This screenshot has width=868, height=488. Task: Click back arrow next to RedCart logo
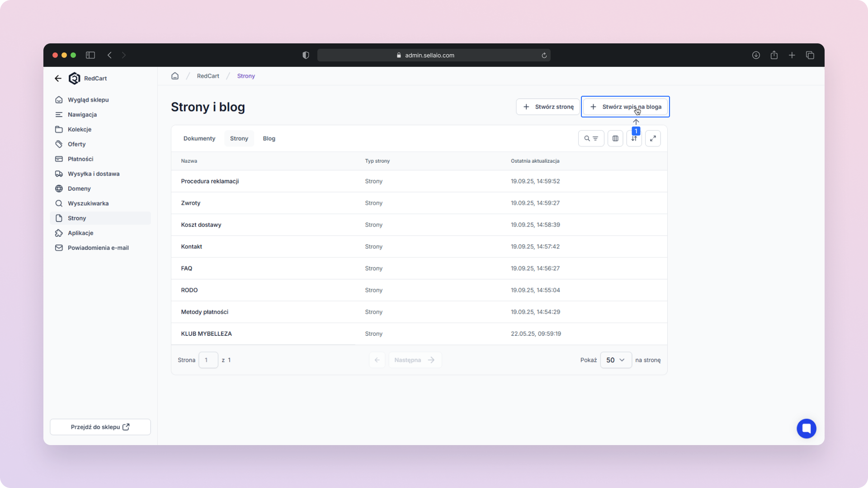(x=58, y=78)
